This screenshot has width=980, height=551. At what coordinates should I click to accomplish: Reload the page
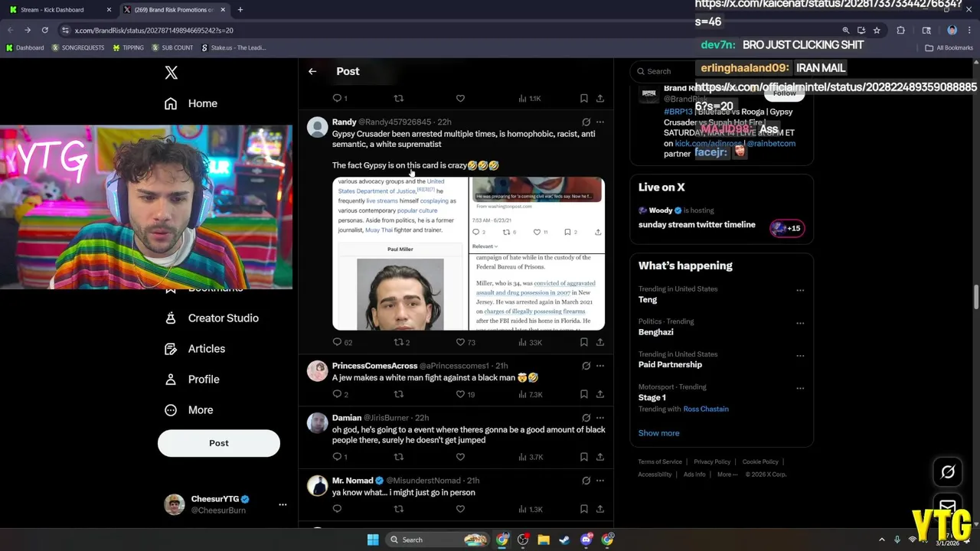pyautogui.click(x=45, y=30)
